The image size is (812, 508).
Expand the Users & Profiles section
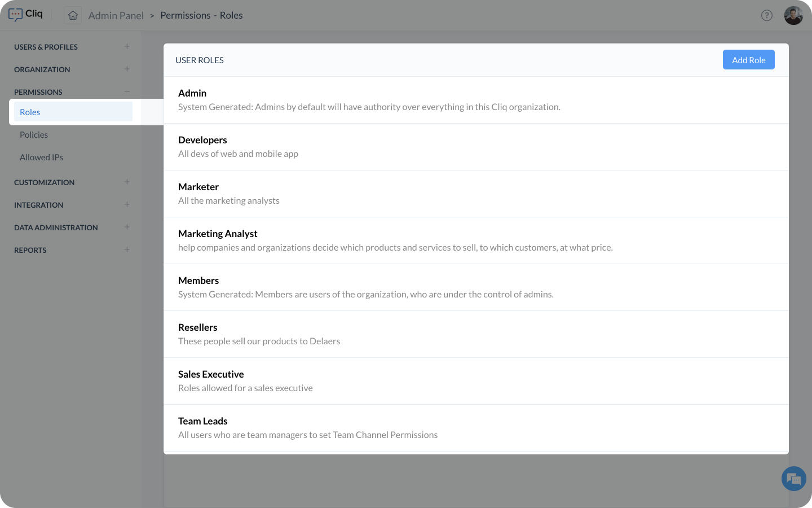tap(127, 47)
